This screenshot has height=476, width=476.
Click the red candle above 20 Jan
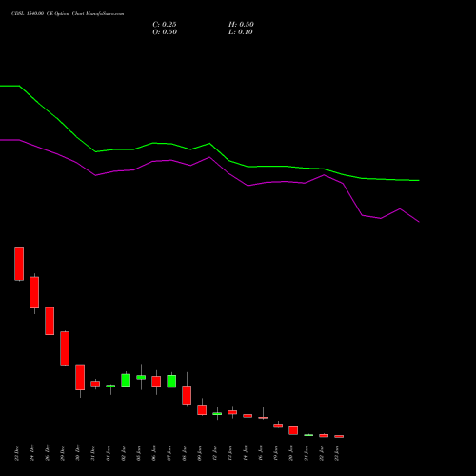293,430
